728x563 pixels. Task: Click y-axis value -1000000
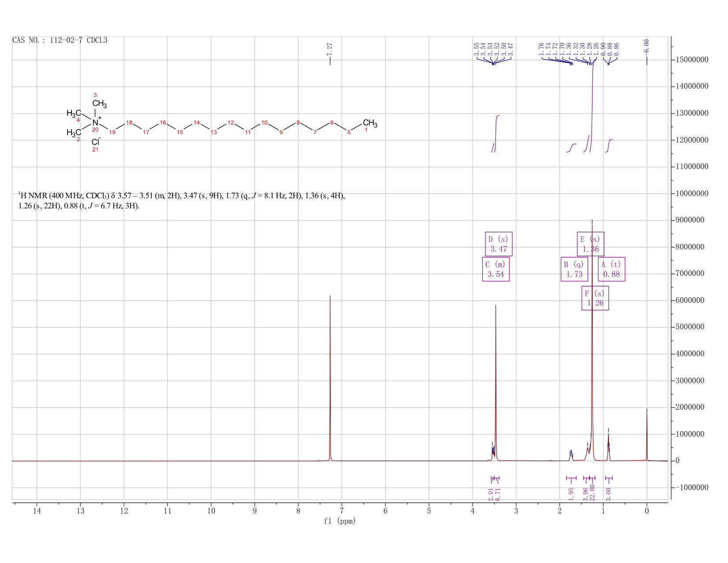[x=692, y=487]
